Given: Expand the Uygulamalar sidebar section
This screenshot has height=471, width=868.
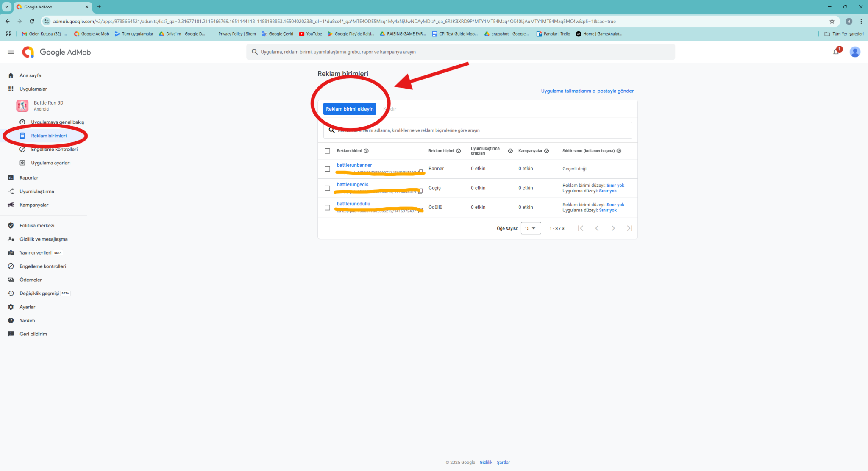Looking at the screenshot, I should pyautogui.click(x=33, y=89).
